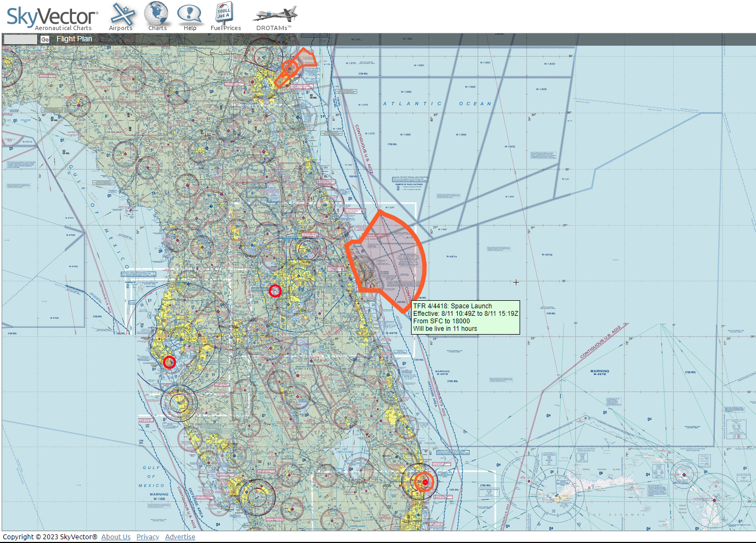Click the red TFR circle near Orlando
The width and height of the screenshot is (756, 543).
pyautogui.click(x=275, y=291)
